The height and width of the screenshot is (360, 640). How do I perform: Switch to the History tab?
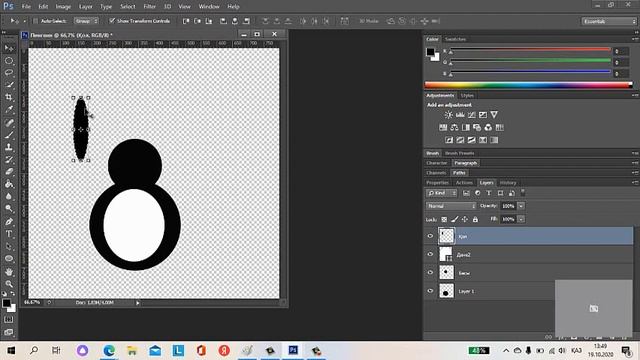[508, 182]
